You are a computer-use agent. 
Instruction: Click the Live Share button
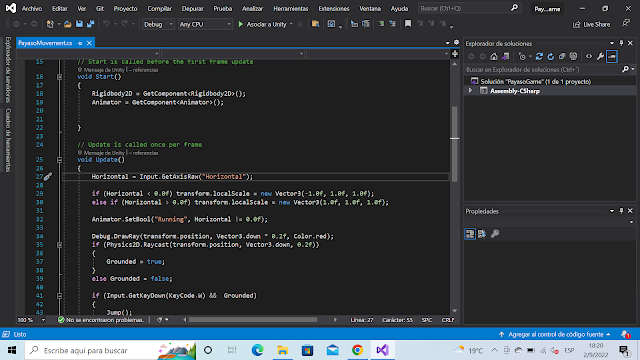(x=591, y=24)
